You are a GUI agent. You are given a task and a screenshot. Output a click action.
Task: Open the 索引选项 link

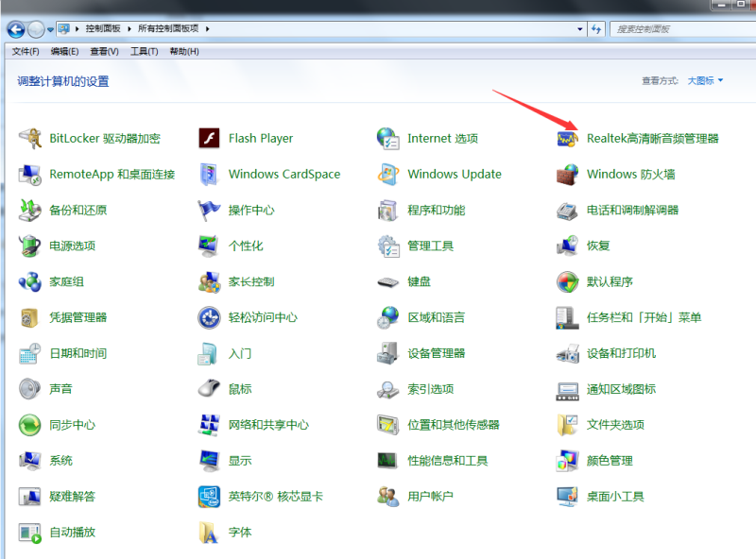431,389
